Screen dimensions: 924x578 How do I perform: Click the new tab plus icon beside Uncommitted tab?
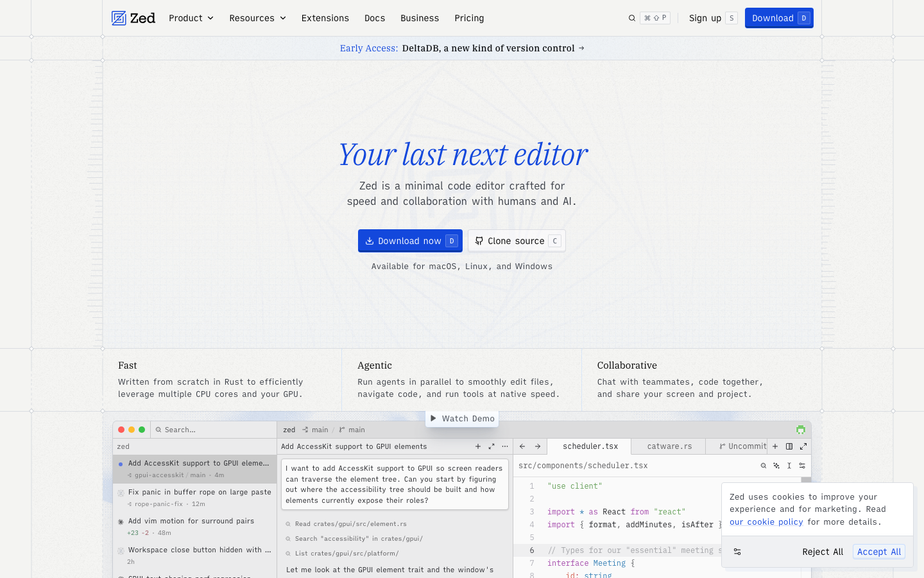(775, 446)
